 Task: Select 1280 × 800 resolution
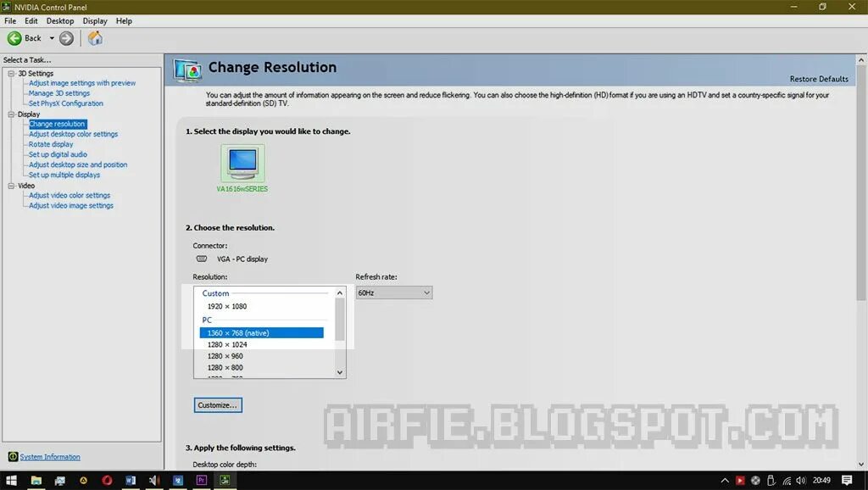[225, 368]
